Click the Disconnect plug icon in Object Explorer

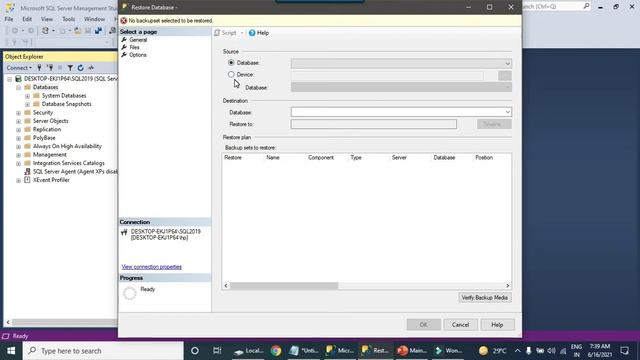click(x=50, y=68)
